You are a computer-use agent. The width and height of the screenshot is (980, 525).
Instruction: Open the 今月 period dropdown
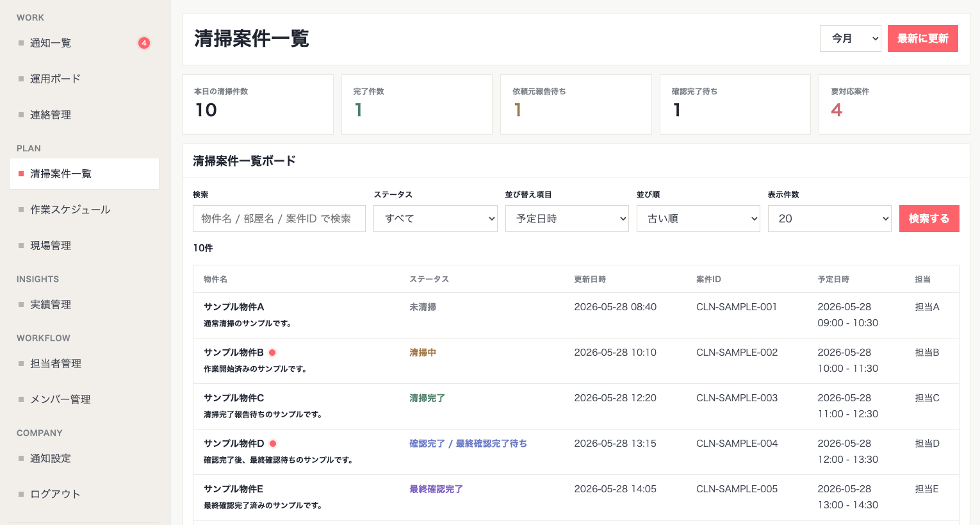[851, 38]
